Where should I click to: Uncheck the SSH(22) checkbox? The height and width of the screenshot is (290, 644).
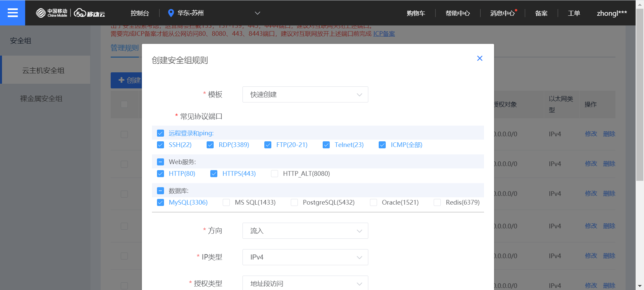[x=161, y=145]
